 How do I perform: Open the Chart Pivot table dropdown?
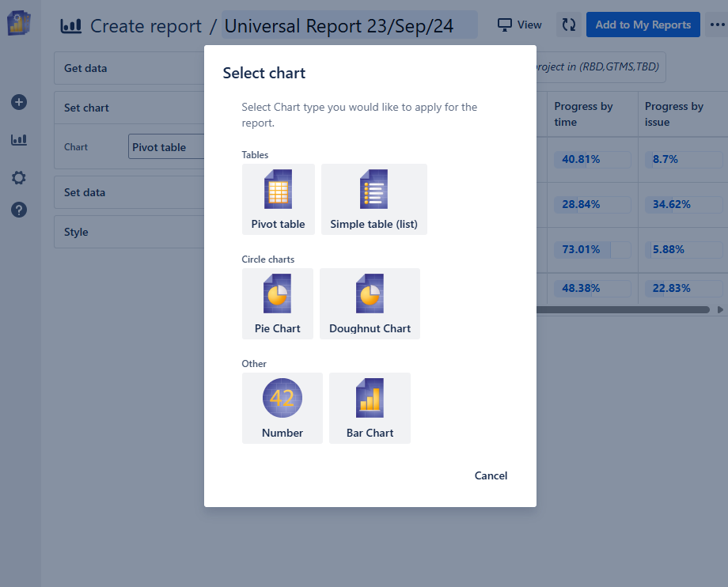pyautogui.click(x=166, y=146)
